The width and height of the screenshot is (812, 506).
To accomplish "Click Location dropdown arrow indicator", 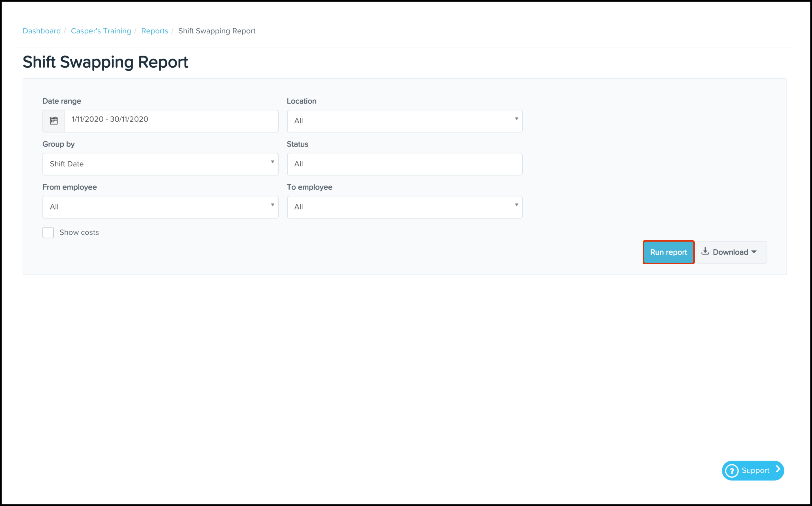I will click(516, 119).
